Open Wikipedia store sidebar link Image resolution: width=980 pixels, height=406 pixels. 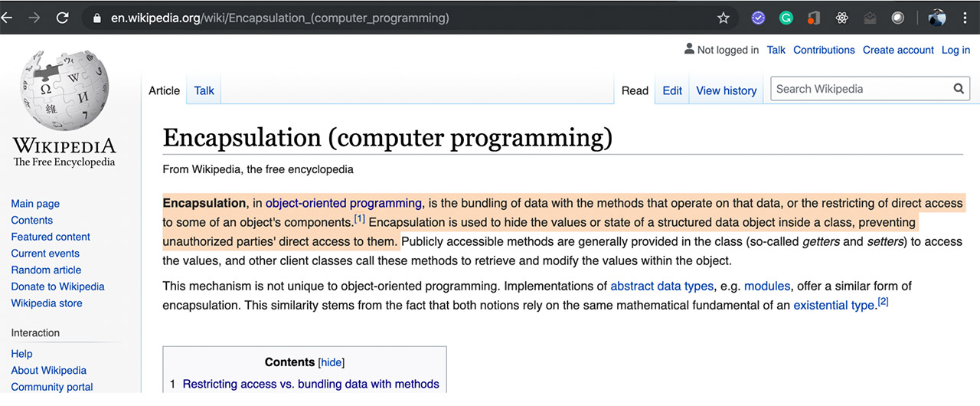coord(47,303)
